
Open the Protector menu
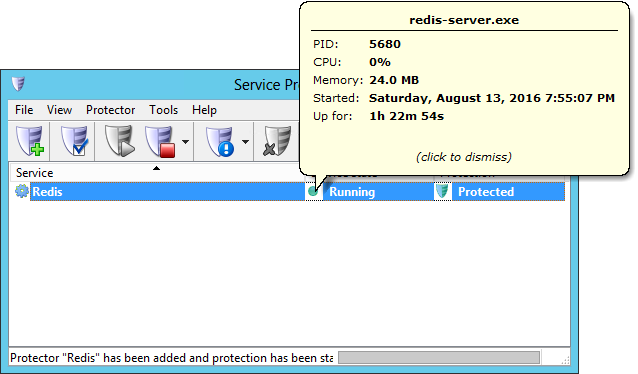coord(110,110)
